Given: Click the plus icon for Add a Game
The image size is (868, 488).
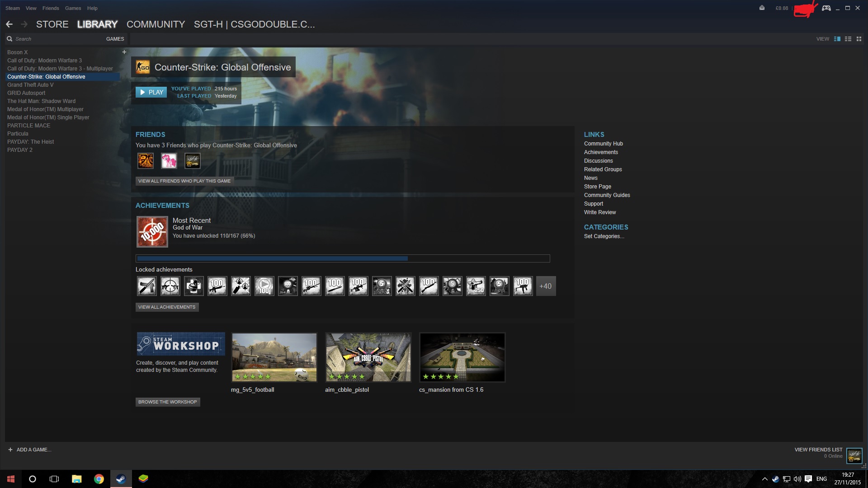Looking at the screenshot, I should click(x=10, y=450).
